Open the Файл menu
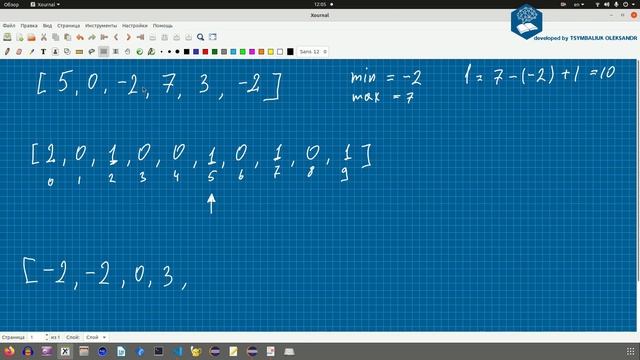Screen dimensions: 640x360 tap(9, 26)
